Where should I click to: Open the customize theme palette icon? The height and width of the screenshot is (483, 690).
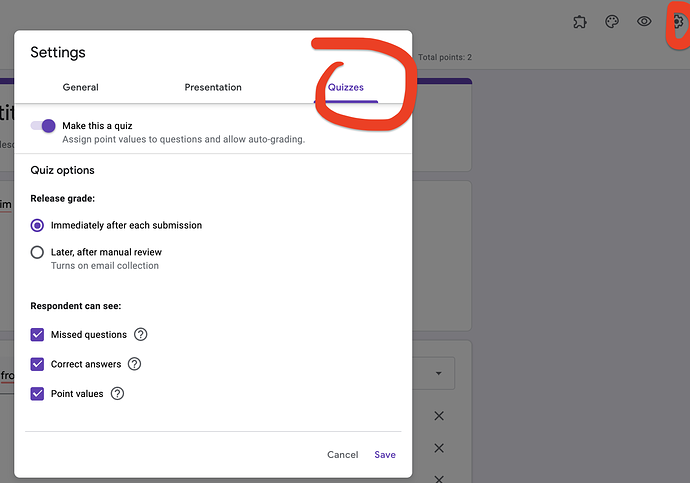pos(612,21)
